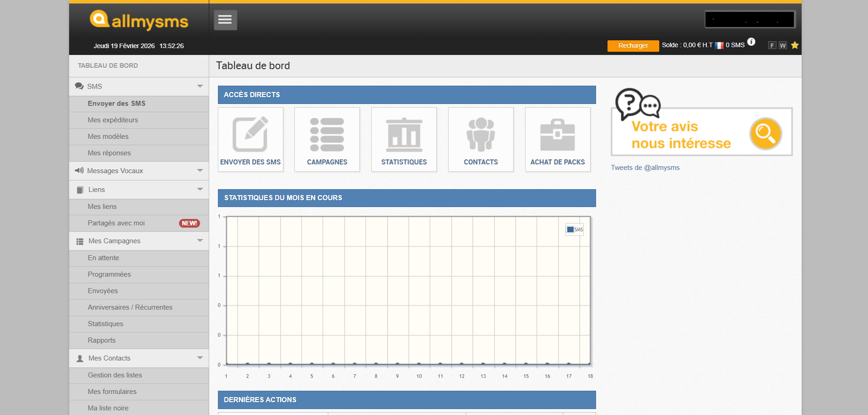Click the SMS speech bubble icon in the sidebar
Image resolution: width=868 pixels, height=415 pixels.
point(79,86)
